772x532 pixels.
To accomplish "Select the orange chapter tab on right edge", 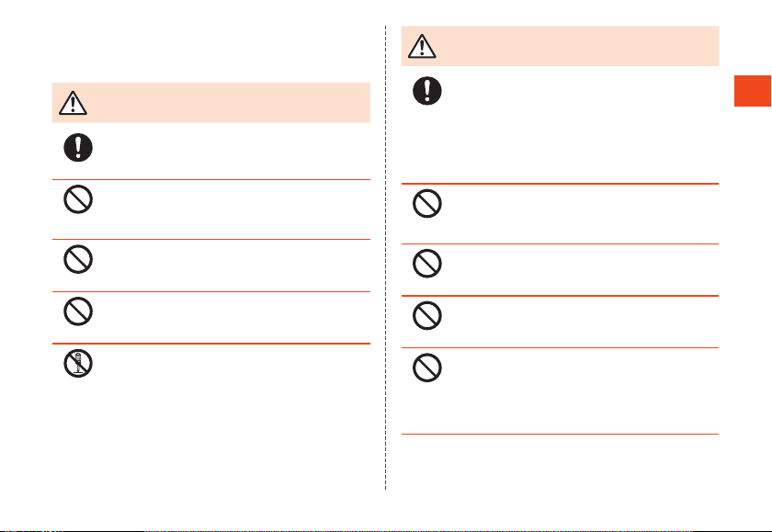I will (x=753, y=91).
